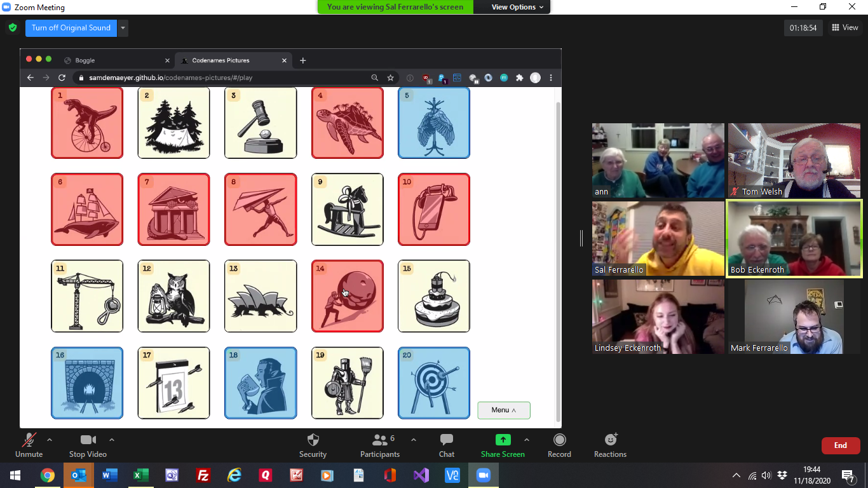Open the Dropbox tray icon
Screen dimensions: 868x488
coord(782,475)
